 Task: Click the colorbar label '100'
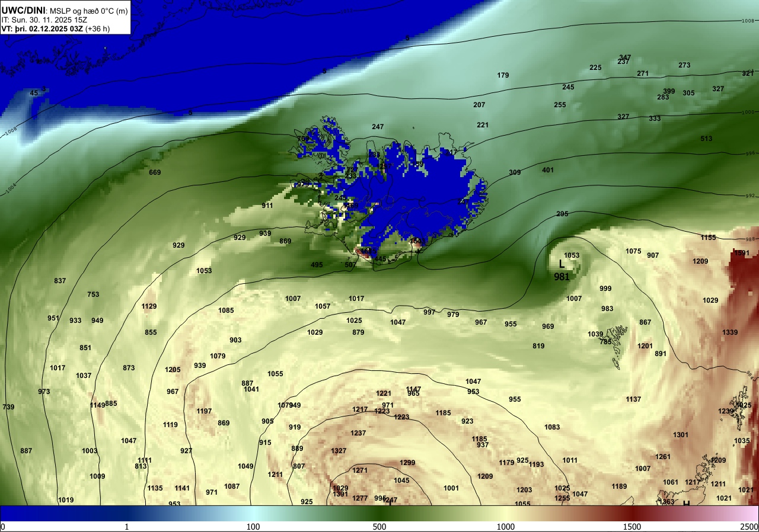click(253, 527)
